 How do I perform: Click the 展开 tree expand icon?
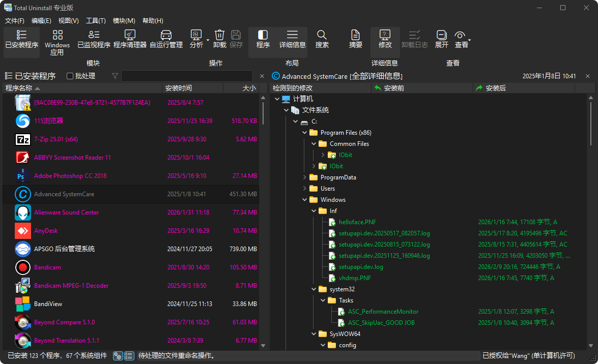click(x=441, y=38)
